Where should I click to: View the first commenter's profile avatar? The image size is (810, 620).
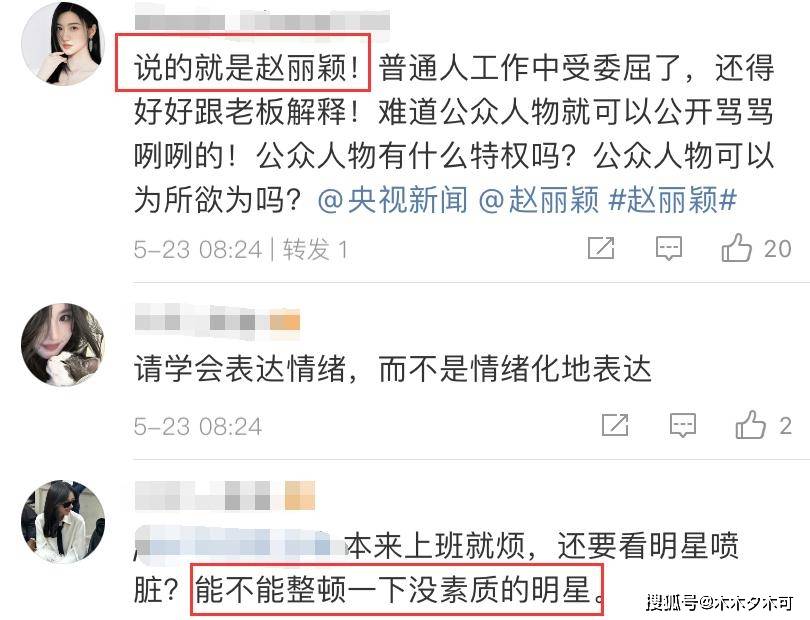[x=63, y=43]
